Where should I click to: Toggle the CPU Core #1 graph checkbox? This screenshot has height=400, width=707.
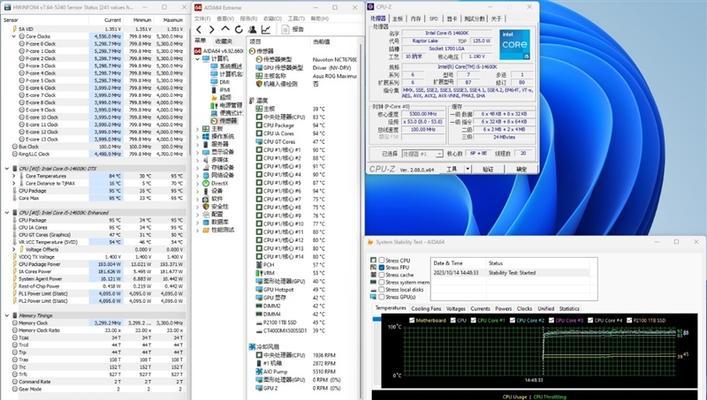tap(473, 320)
